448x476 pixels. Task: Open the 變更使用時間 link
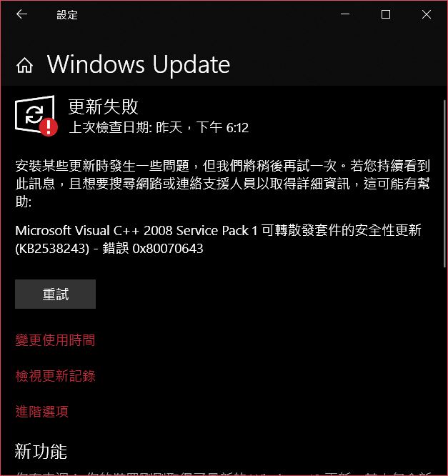point(55,340)
